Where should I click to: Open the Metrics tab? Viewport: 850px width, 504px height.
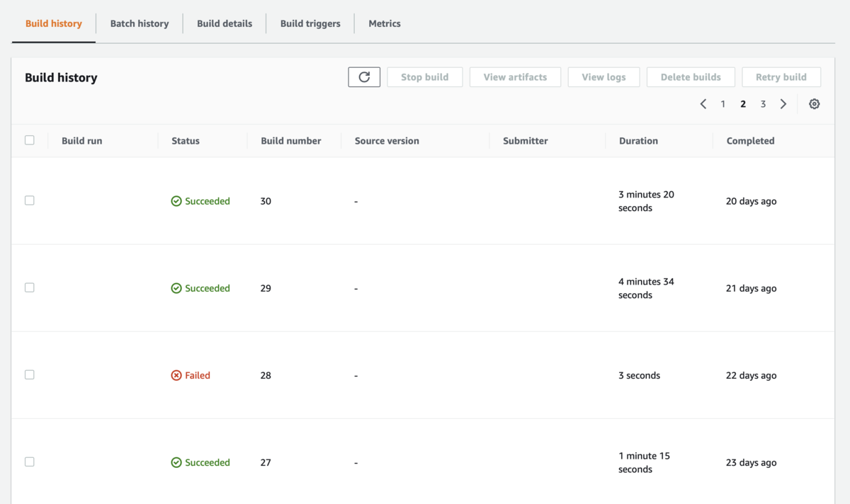click(385, 23)
